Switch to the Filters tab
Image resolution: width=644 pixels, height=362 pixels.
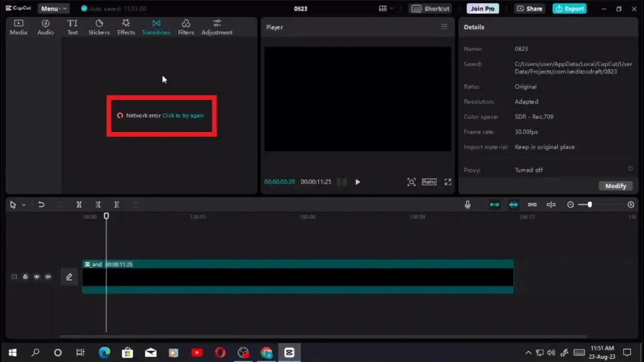(186, 27)
